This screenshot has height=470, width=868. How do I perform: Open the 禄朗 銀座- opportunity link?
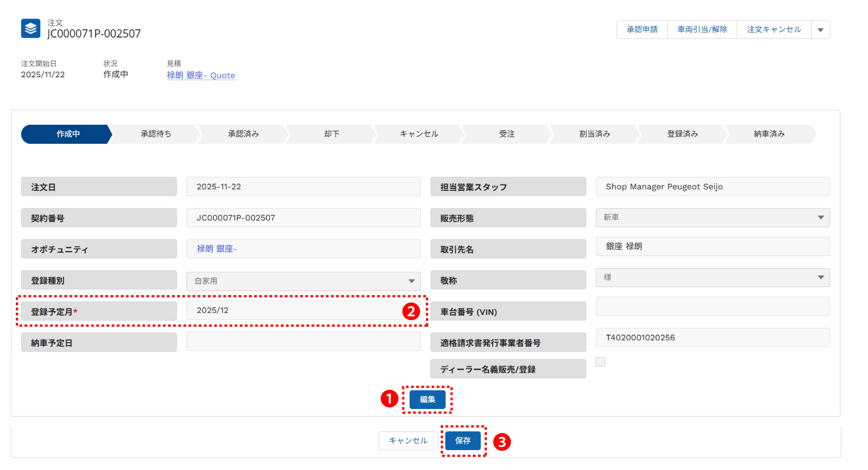point(217,249)
